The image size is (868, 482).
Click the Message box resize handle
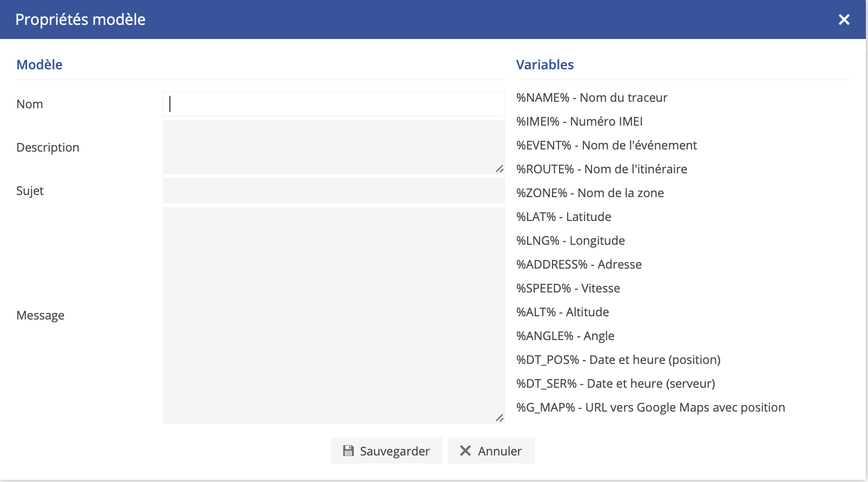point(499,418)
